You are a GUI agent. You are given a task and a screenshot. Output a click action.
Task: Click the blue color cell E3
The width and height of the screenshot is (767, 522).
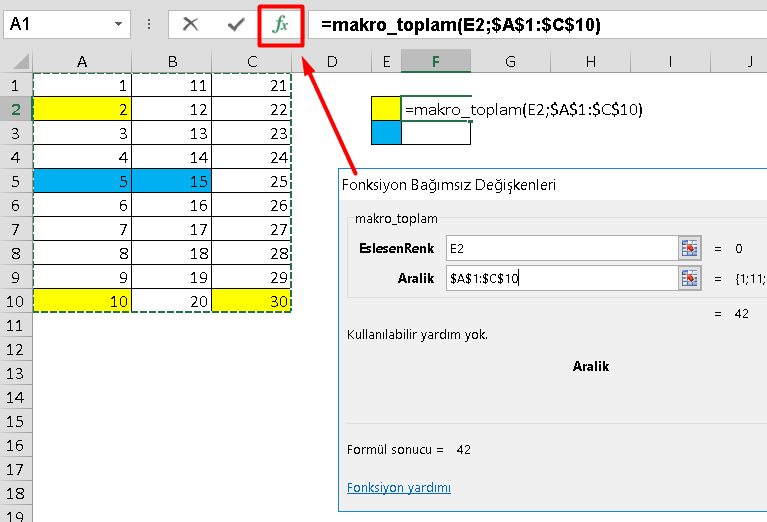click(386, 133)
